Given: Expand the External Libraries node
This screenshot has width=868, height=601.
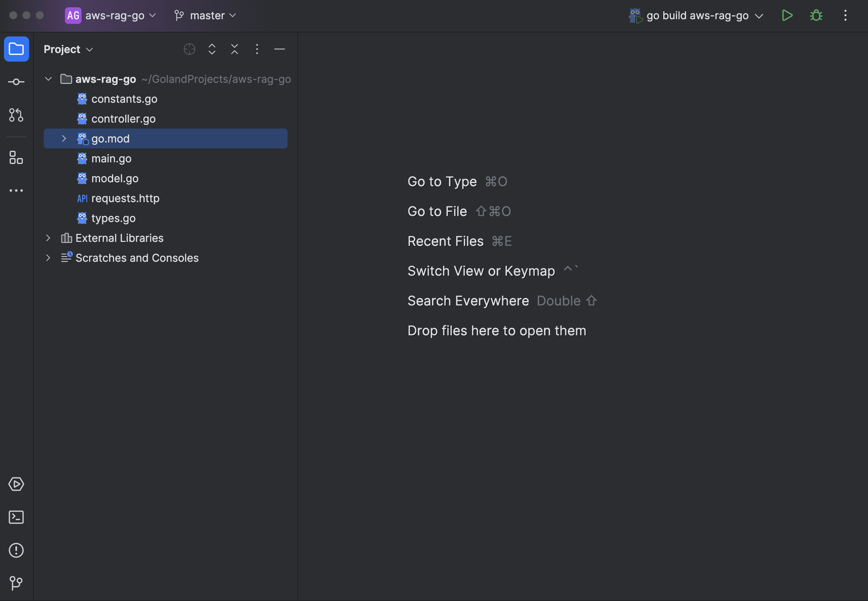Looking at the screenshot, I should [48, 238].
